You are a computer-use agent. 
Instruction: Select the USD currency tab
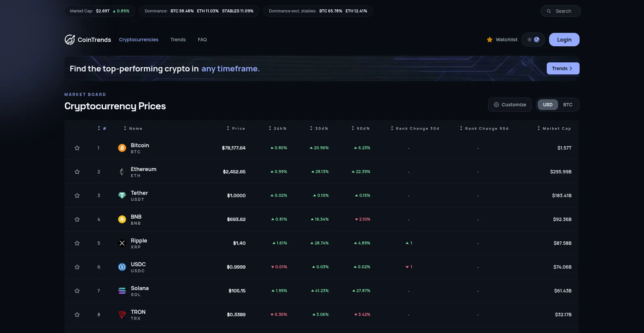[548, 105]
